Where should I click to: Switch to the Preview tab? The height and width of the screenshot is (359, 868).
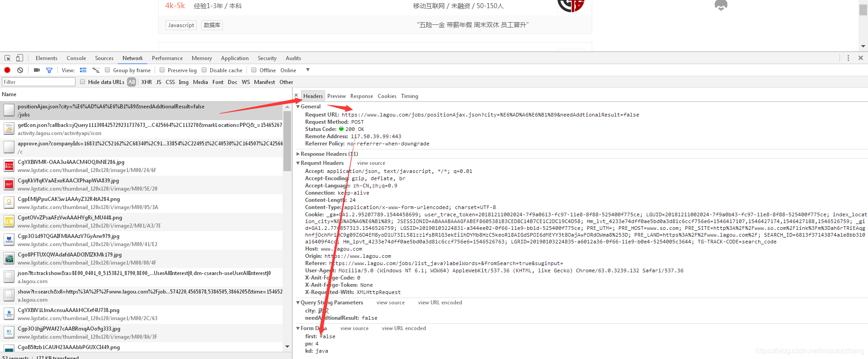336,96
